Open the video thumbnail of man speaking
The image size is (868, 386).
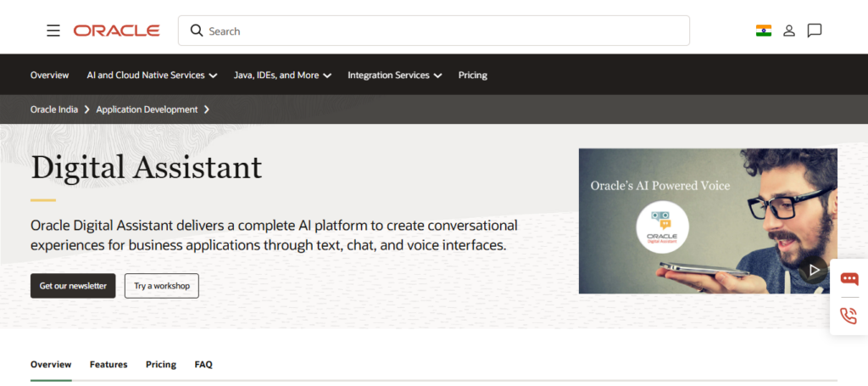[x=708, y=221]
